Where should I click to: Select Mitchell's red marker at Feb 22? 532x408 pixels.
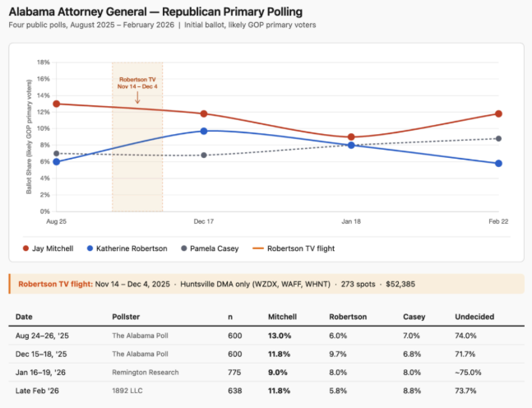click(498, 114)
